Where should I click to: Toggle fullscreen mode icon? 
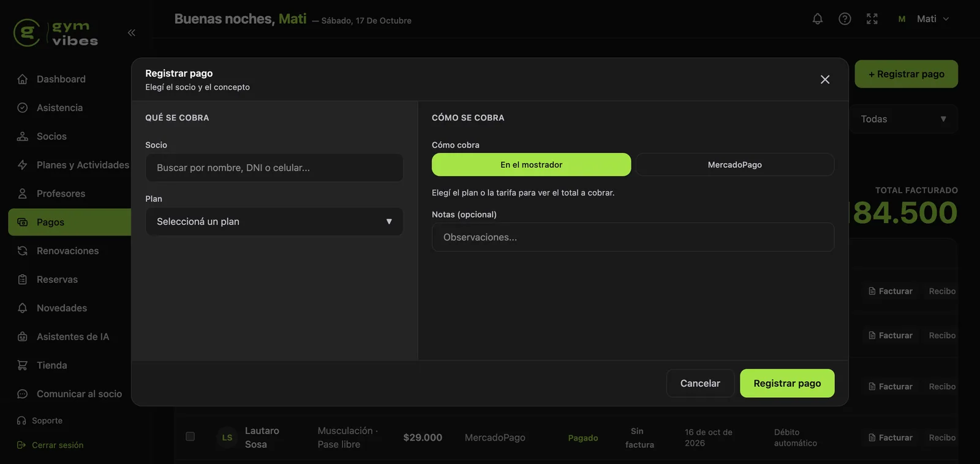click(x=872, y=19)
